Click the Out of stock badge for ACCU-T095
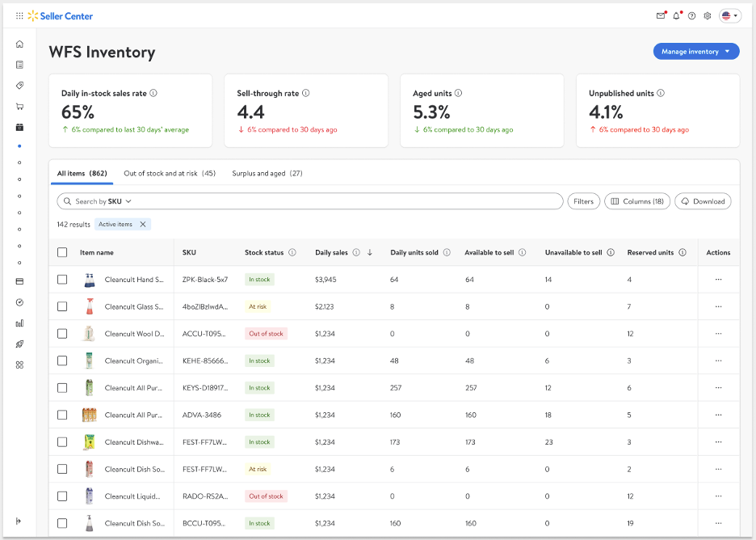Image resolution: width=756 pixels, height=540 pixels. pyautogui.click(x=267, y=334)
